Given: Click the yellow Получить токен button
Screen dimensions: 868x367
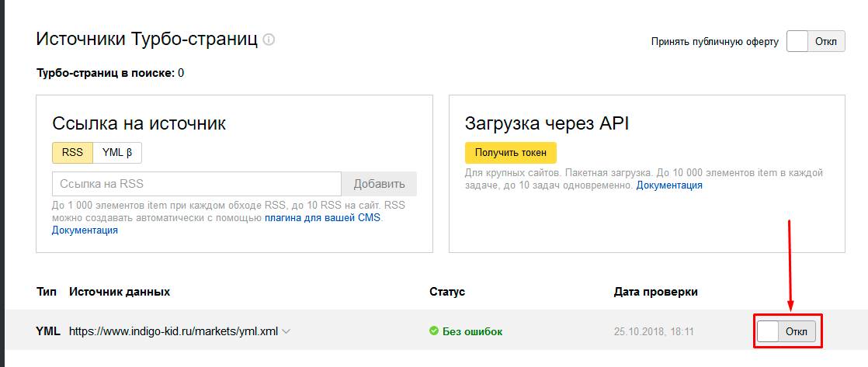Looking at the screenshot, I should pyautogui.click(x=510, y=152).
